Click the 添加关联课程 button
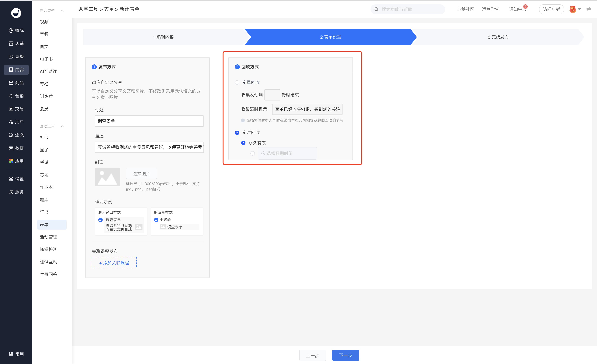 click(114, 263)
